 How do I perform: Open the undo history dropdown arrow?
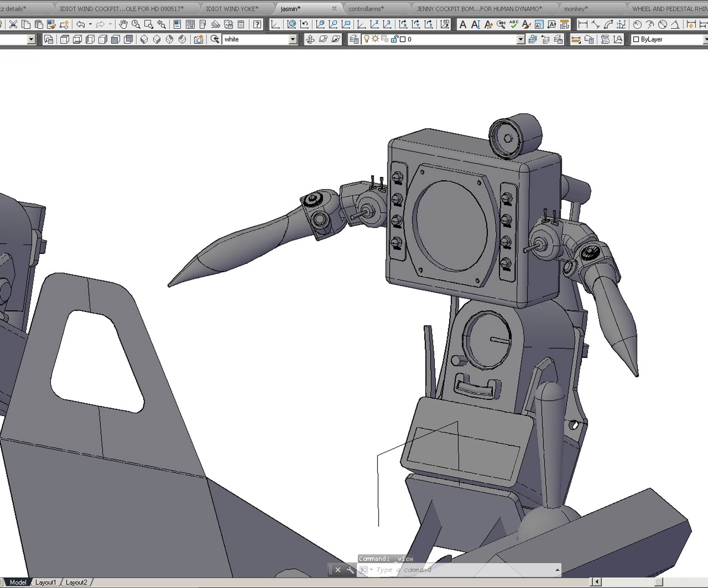[x=90, y=24]
